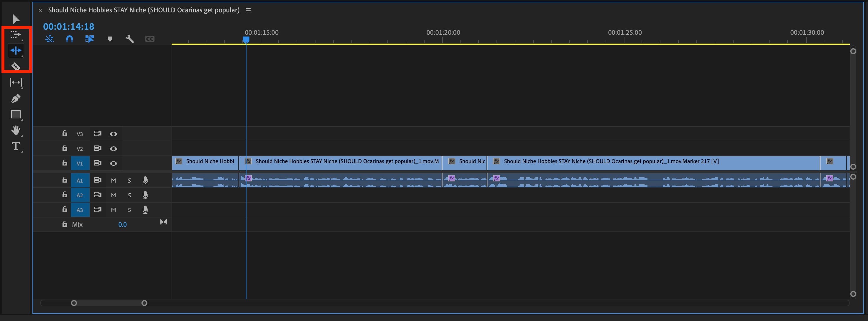The height and width of the screenshot is (321, 868).
Task: Select the Track Select Forward tool
Action: click(x=16, y=34)
